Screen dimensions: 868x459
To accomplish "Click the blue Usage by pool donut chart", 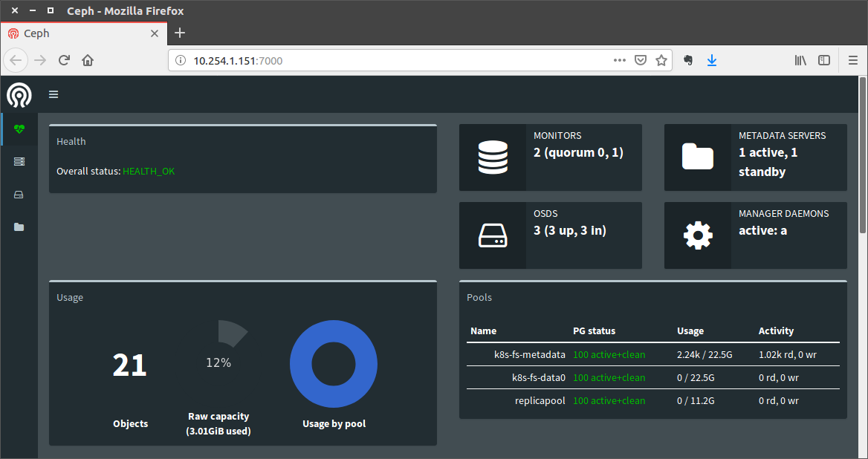I will tap(334, 364).
